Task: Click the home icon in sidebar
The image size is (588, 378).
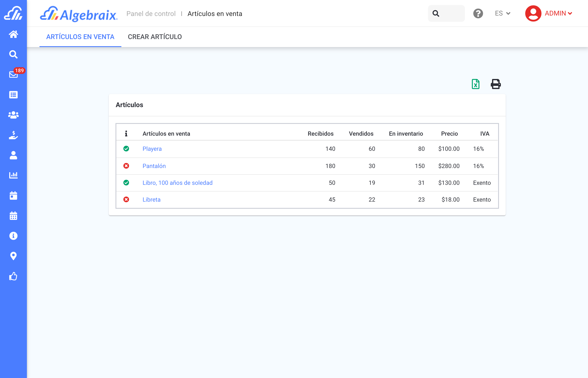Action: (x=13, y=34)
